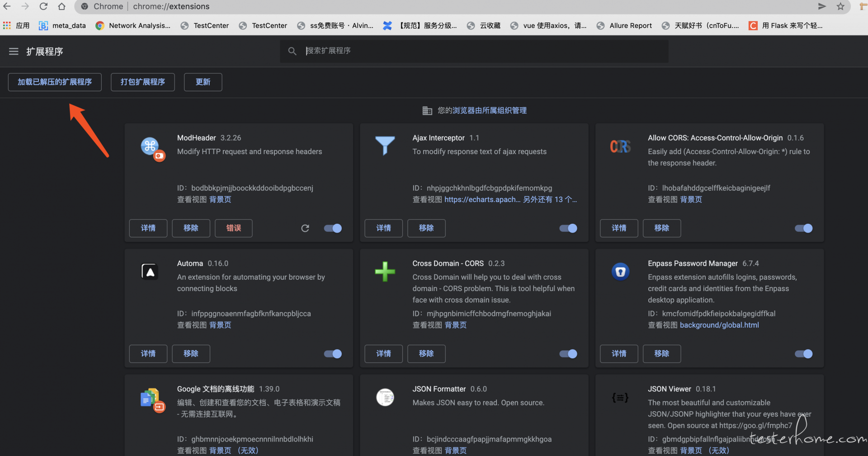Open the vue 使用axios bookmark
The image size is (868, 456).
click(548, 26)
